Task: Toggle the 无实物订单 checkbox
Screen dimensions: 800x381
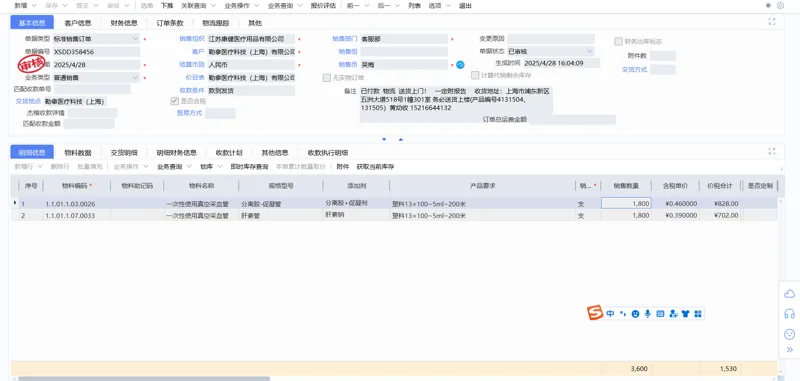Action: click(x=327, y=78)
